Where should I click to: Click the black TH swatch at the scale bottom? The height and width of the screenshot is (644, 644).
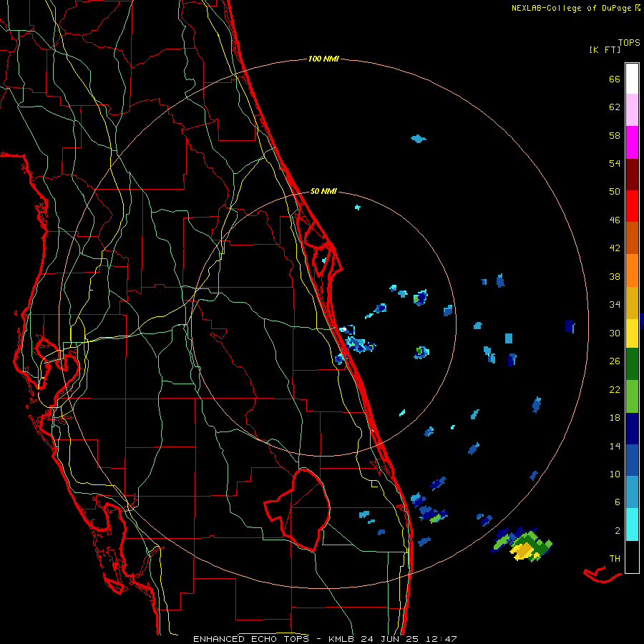pos(632,557)
